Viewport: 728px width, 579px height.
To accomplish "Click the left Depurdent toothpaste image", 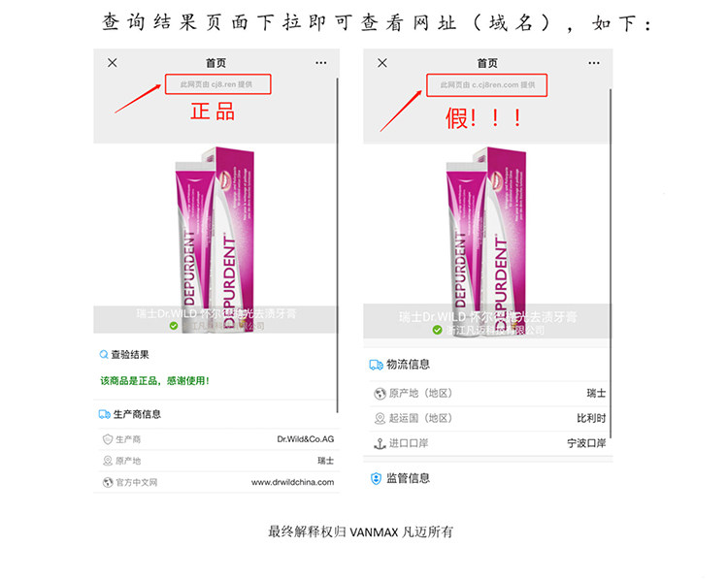I will (x=215, y=239).
